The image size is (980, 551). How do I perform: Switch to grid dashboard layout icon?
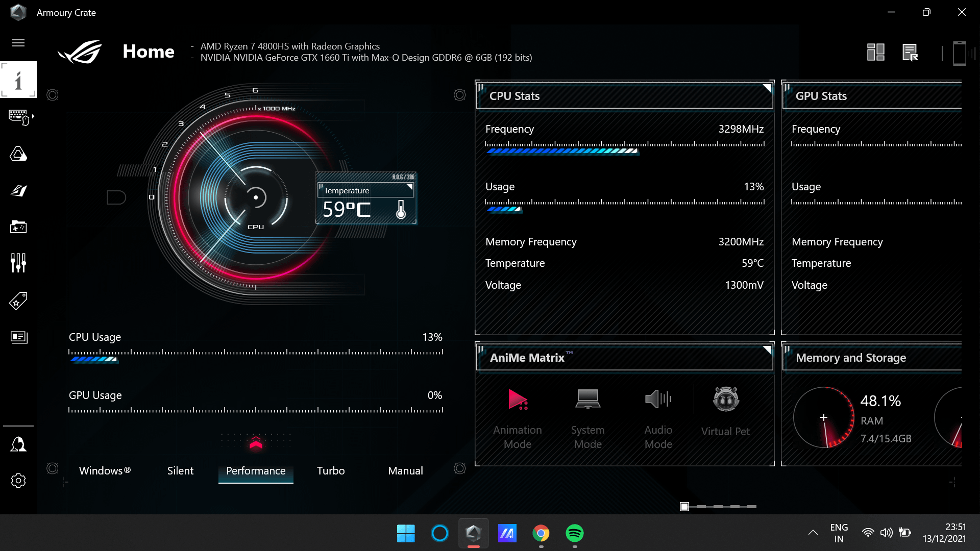(876, 52)
